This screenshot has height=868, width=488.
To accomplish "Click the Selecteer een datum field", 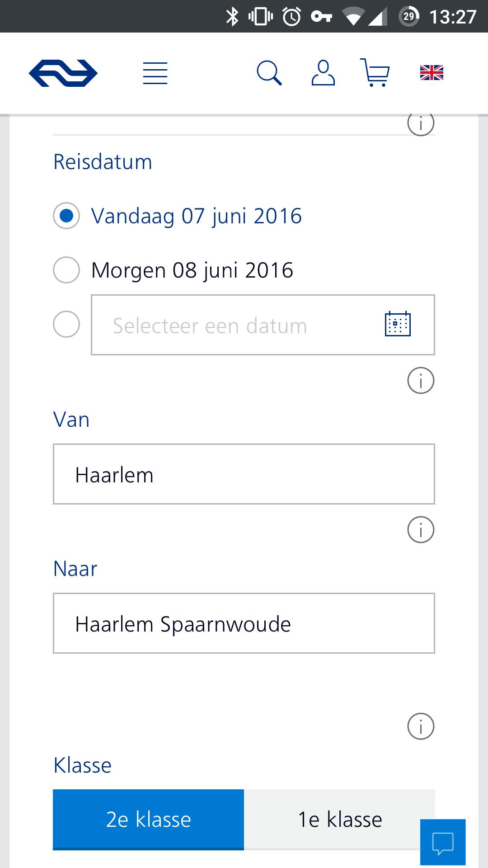I will (235, 325).
